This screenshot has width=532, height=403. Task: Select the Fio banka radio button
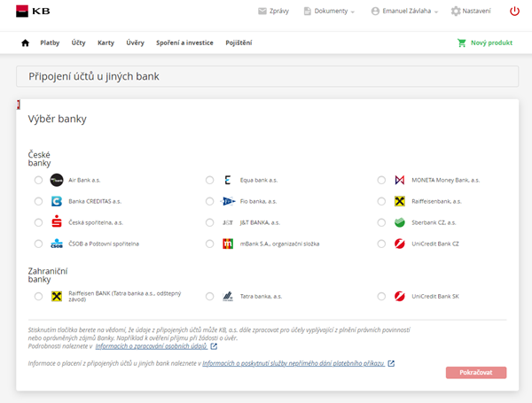209,201
